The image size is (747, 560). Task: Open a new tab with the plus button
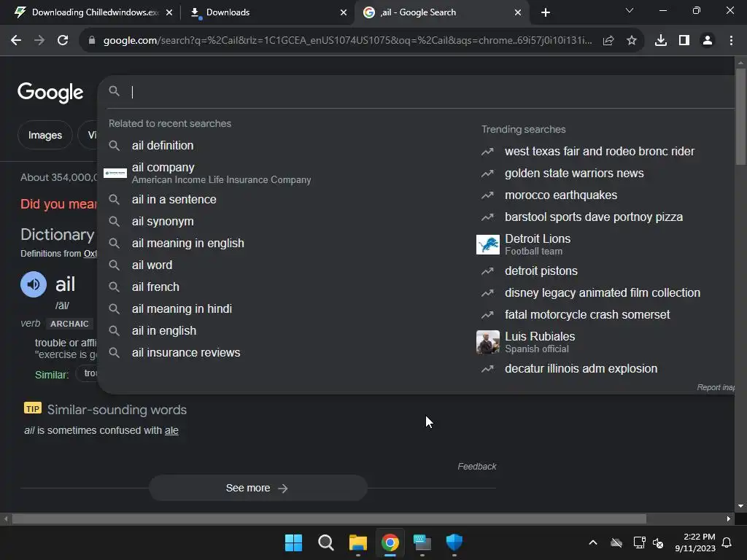click(x=546, y=12)
